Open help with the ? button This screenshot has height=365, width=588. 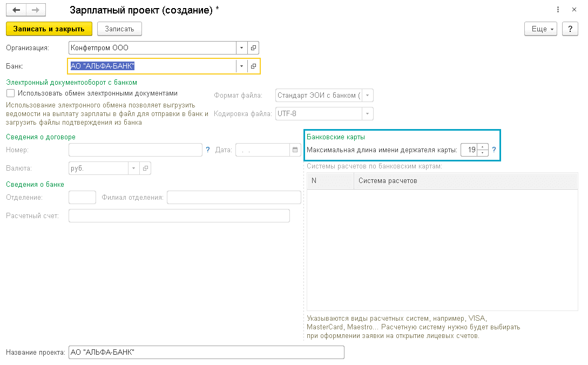[570, 29]
